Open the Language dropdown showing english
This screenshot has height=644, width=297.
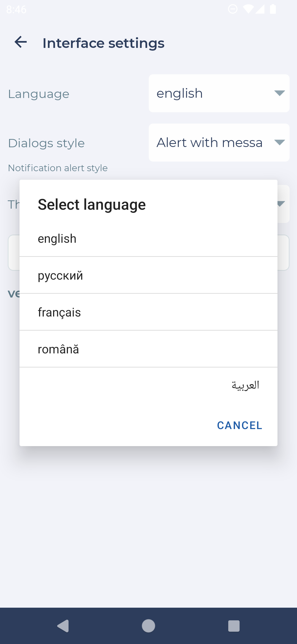219,93
